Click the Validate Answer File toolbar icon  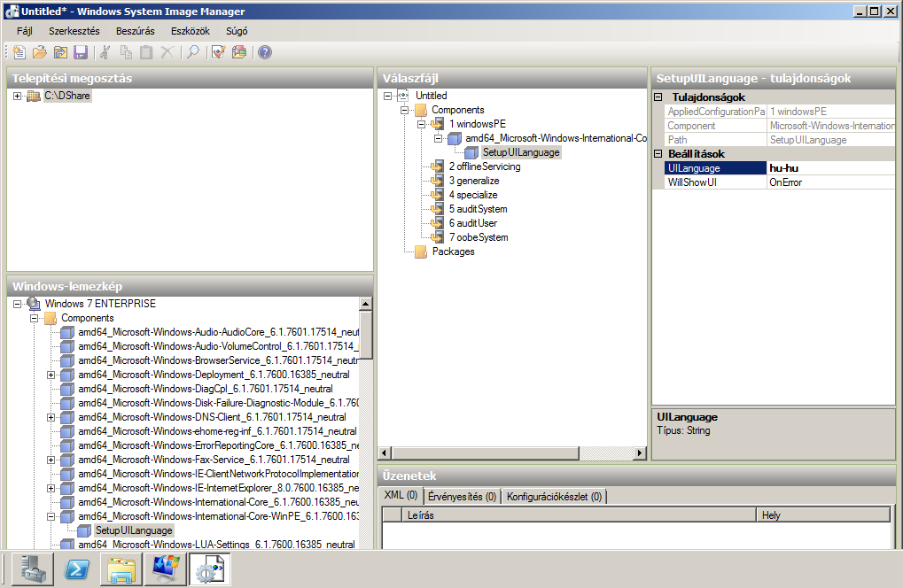[218, 52]
